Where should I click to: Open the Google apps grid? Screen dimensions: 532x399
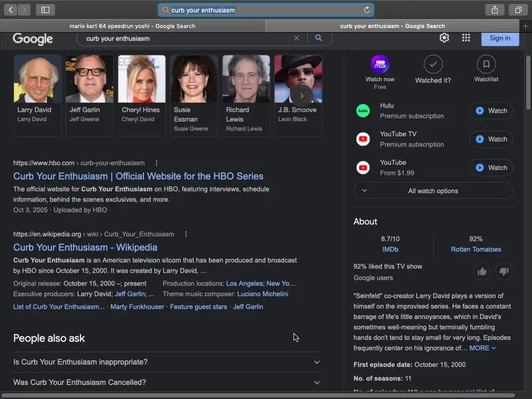point(466,37)
